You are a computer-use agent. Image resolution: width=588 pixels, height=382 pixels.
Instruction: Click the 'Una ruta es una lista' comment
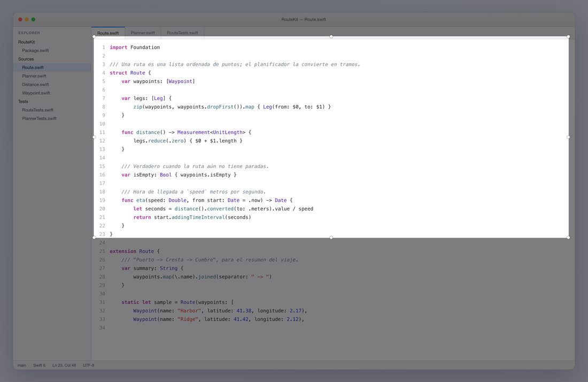click(235, 65)
